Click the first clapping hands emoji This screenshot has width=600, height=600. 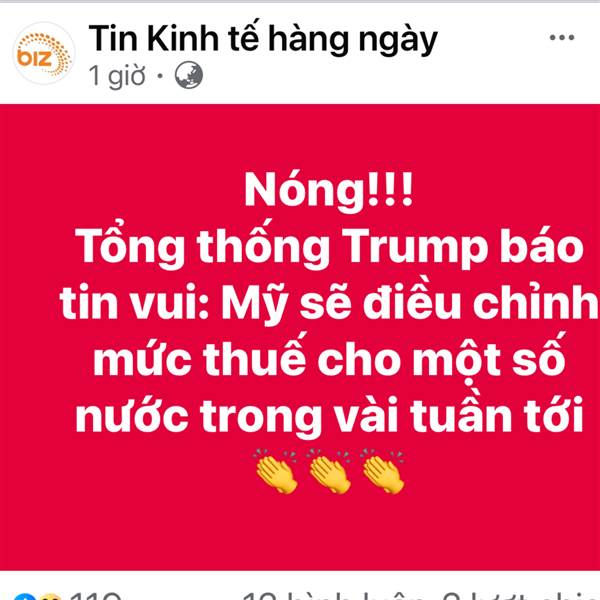(276, 471)
